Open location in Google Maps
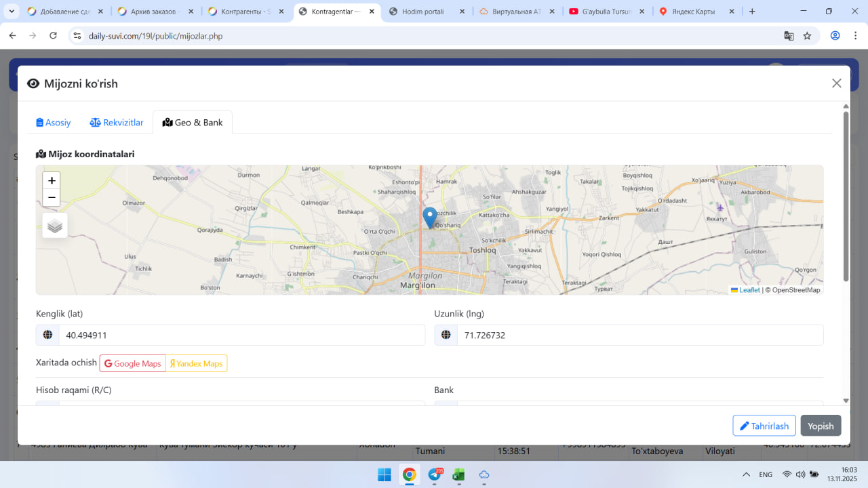Image resolution: width=868 pixels, height=488 pixels. 133,364
